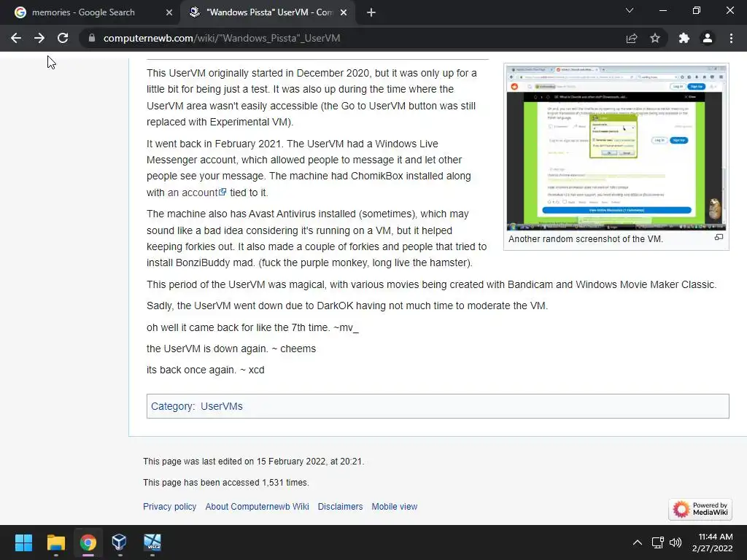Click the line "the UserVM is down again. ~ cheems"
Viewport: 747px width, 560px height.
(231, 349)
